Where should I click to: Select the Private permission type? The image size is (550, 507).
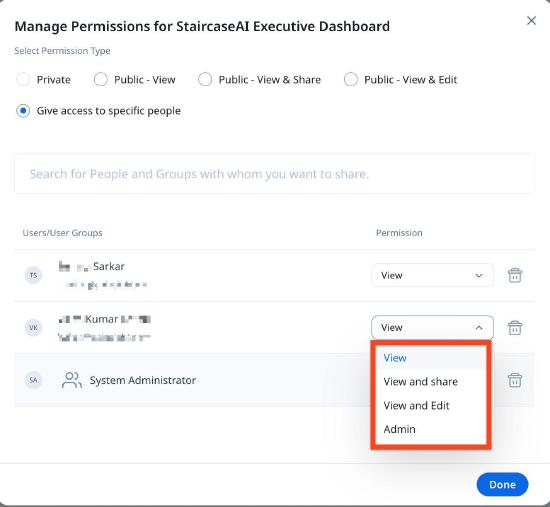[x=23, y=80]
